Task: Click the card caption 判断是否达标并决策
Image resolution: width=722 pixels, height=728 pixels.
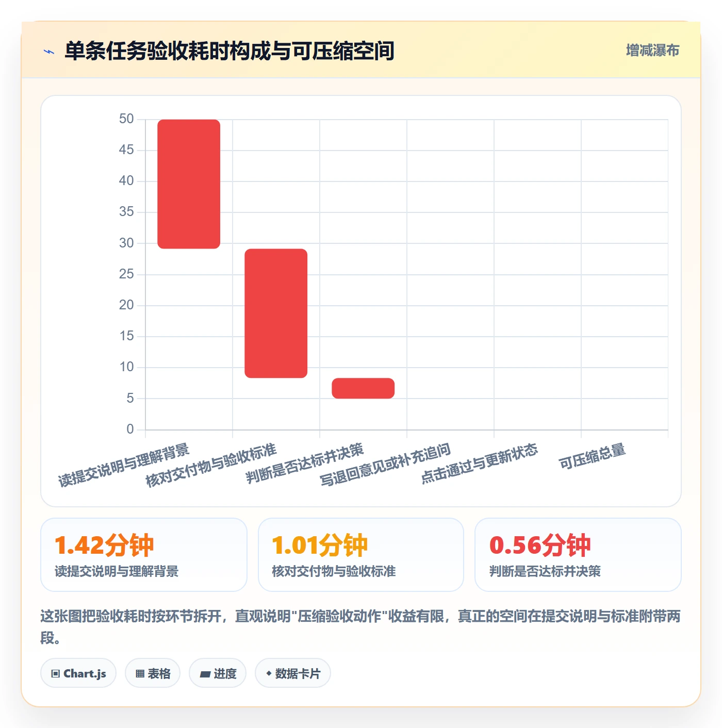Action: pyautogui.click(x=545, y=571)
